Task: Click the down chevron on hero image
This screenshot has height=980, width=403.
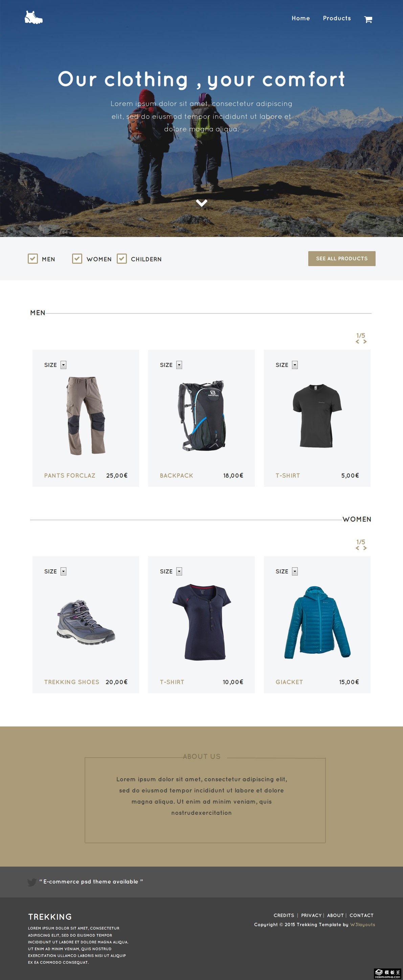Action: pos(202,203)
